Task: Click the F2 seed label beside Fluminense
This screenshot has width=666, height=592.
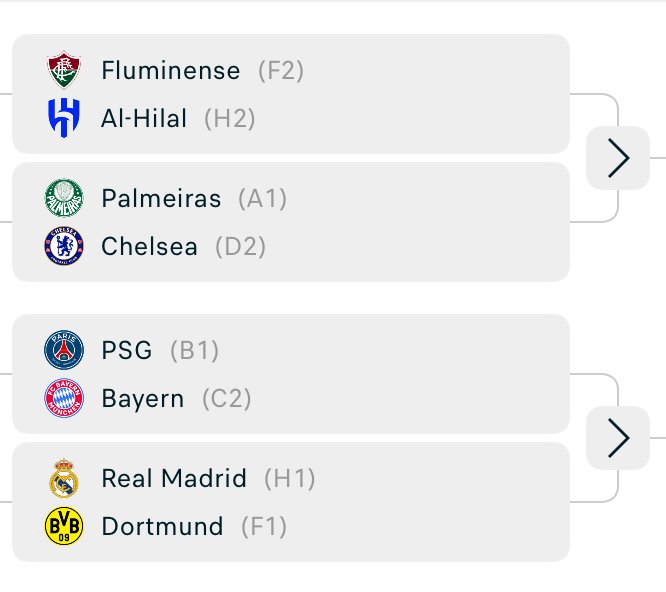Action: pos(281,70)
